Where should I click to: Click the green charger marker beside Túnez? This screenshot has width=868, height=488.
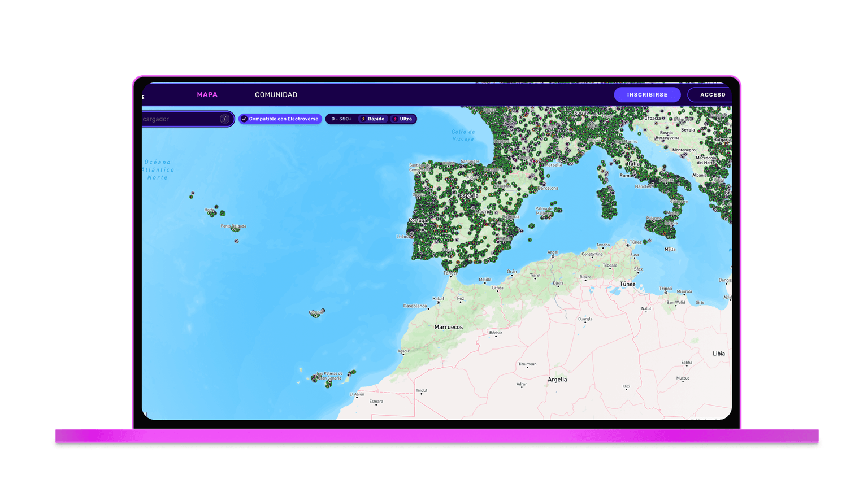(645, 242)
